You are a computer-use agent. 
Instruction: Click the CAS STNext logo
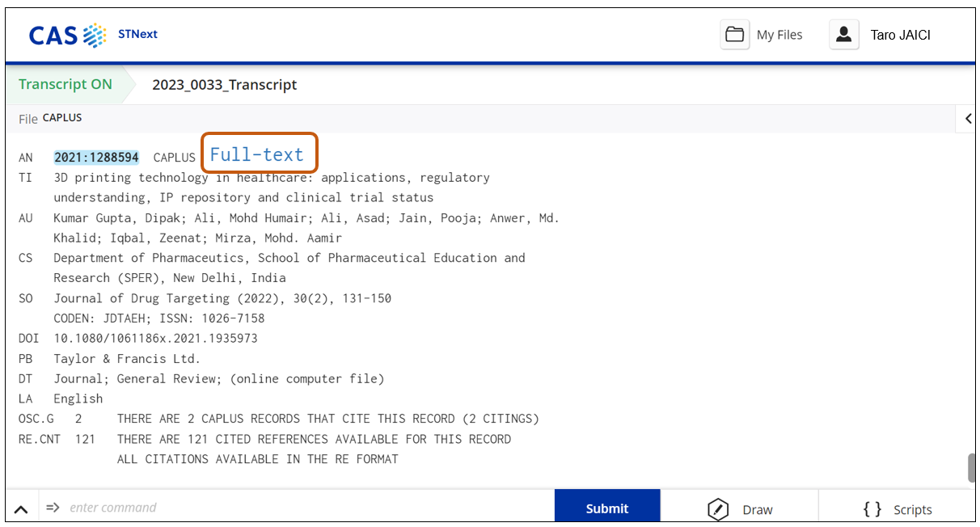pyautogui.click(x=93, y=35)
